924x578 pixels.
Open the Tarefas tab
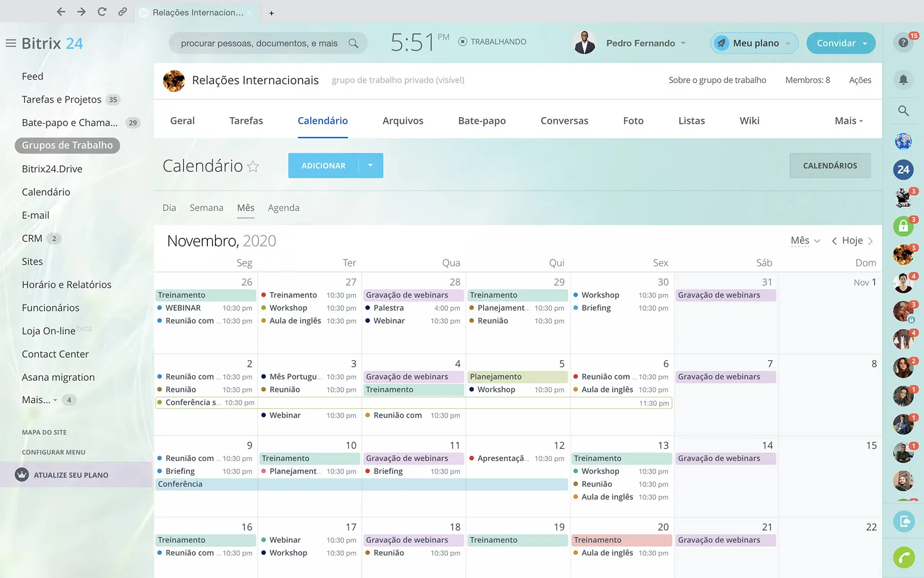point(246,121)
